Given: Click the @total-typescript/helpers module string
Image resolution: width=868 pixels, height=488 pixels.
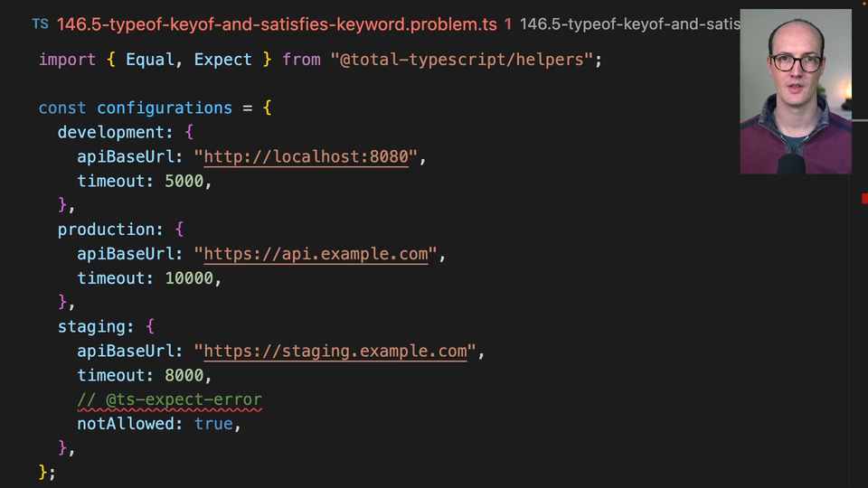Looking at the screenshot, I should pos(466,60).
